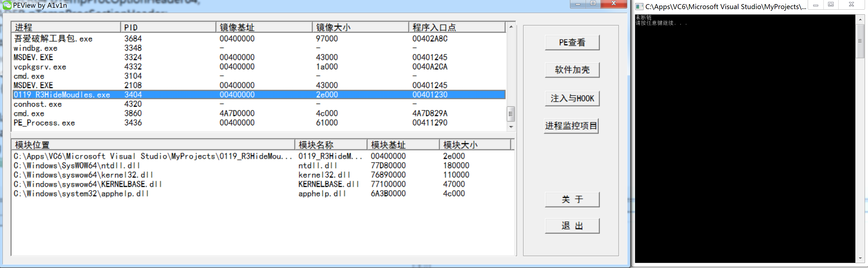Viewport: 868px width, 268px height.
Task: Select MSDEV.EXE with PID 2108
Action: (x=258, y=85)
